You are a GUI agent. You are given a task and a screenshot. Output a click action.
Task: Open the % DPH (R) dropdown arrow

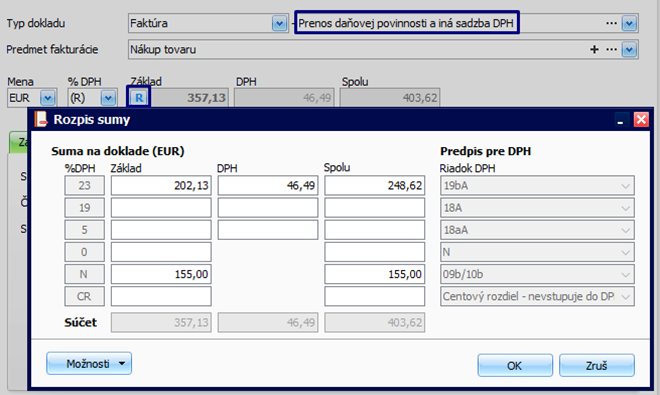[108, 98]
